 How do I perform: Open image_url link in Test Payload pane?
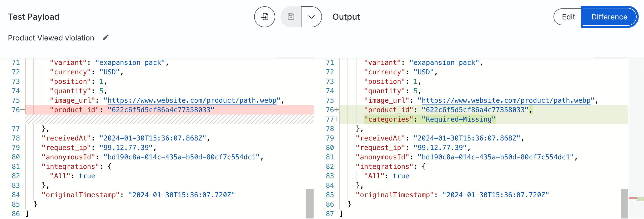pos(192,100)
